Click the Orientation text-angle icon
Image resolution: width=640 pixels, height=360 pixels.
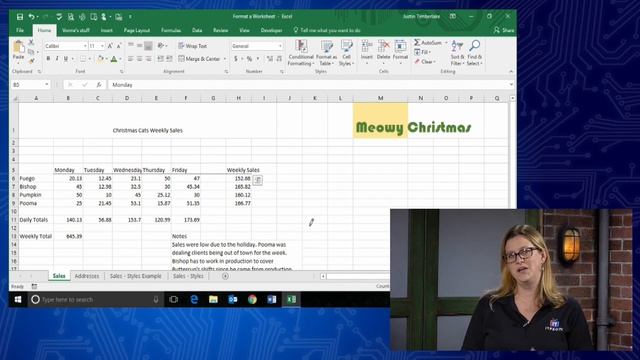pyautogui.click(x=161, y=46)
